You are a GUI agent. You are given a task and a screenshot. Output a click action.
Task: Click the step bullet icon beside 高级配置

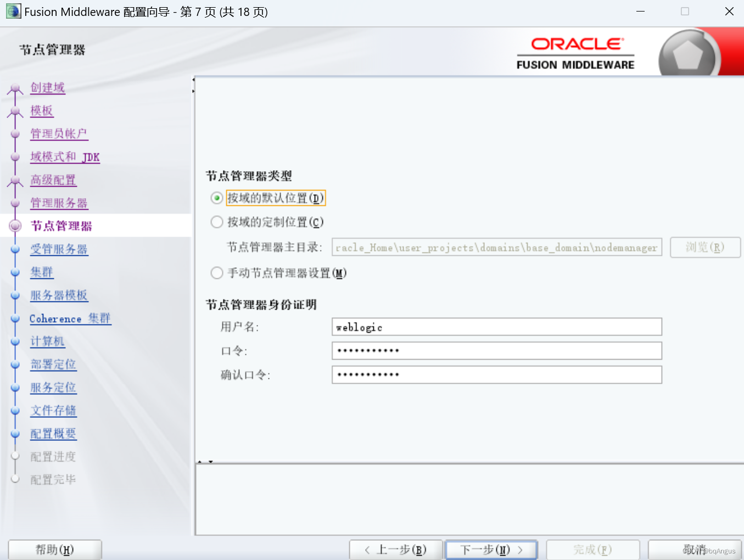coord(15,181)
